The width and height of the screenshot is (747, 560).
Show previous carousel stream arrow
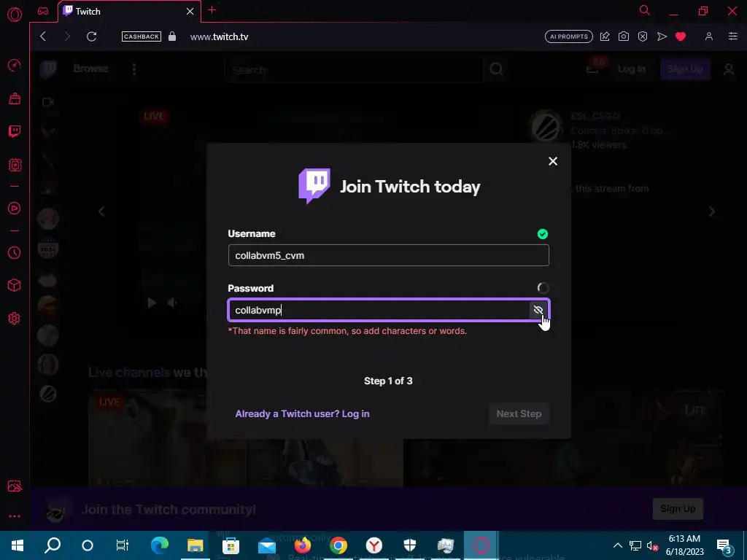(x=101, y=211)
